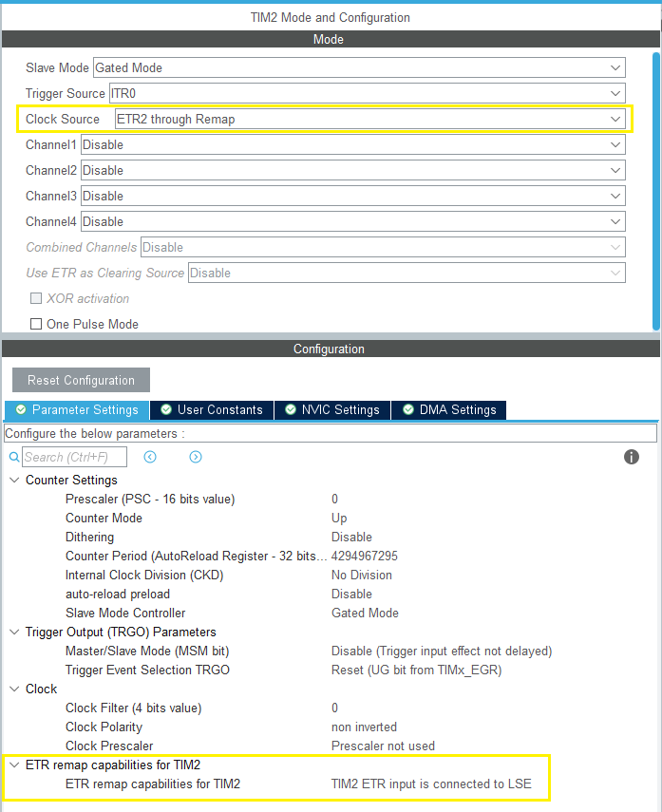Collapse the Counter Settings group

(14, 480)
